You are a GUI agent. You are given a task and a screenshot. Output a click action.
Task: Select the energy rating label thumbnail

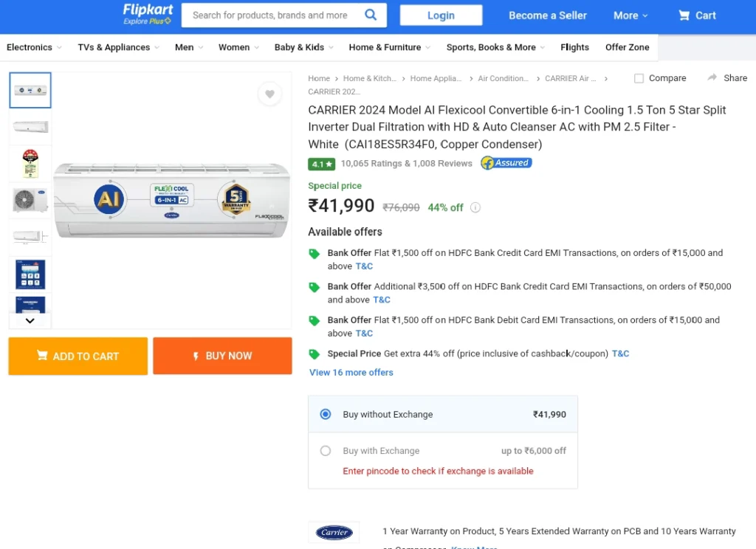pos(30,163)
